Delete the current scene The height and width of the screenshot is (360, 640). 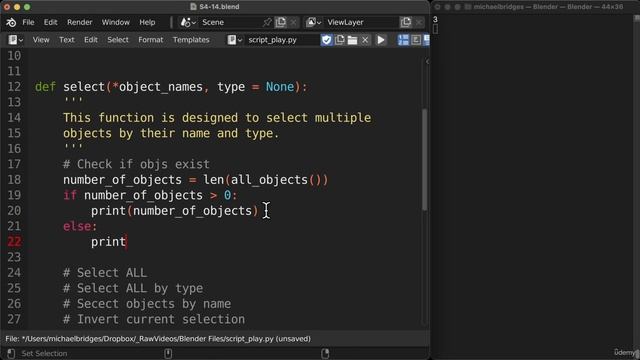(x=293, y=22)
